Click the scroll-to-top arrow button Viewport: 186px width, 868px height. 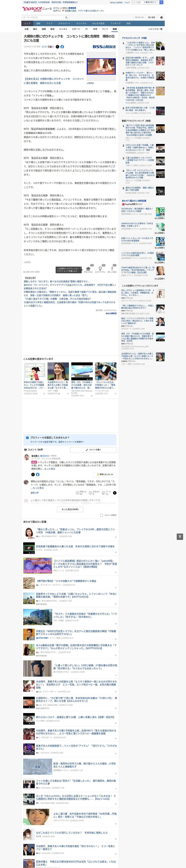180,537
